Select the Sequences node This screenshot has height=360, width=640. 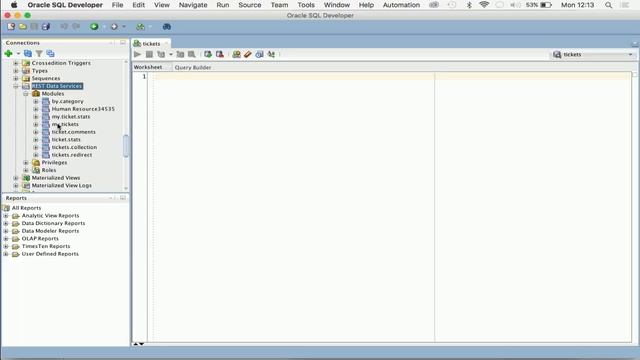[46, 78]
